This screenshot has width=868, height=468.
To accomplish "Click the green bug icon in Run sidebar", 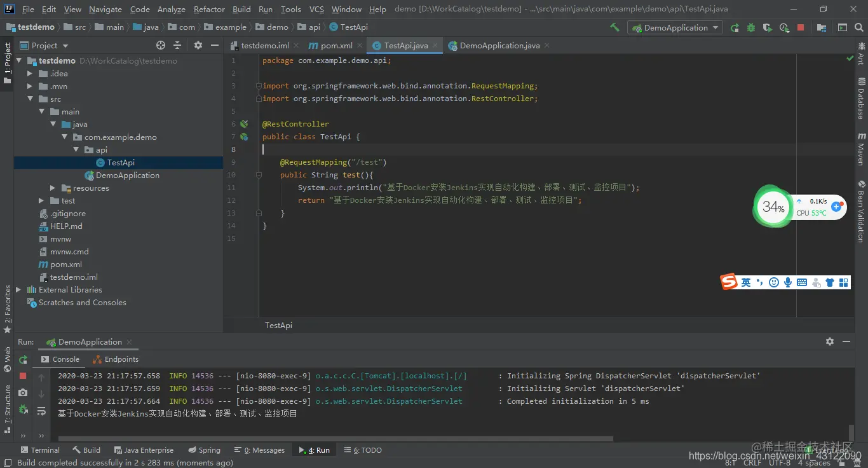I will [x=23, y=410].
